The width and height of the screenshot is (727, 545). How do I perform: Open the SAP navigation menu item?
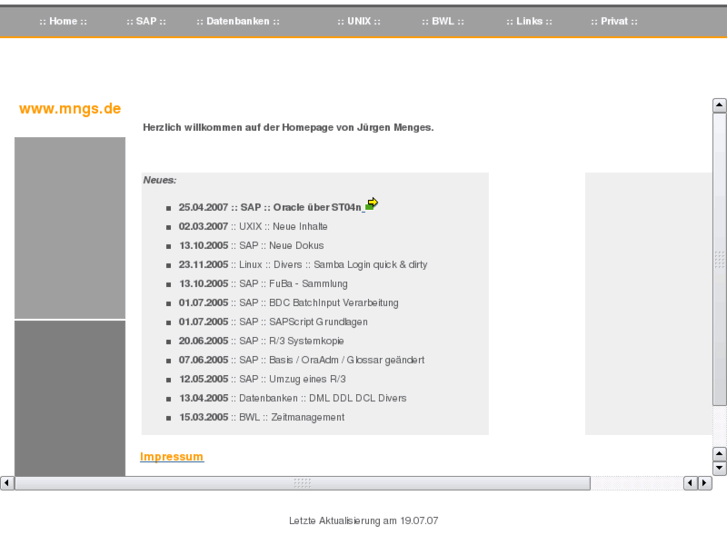146,21
